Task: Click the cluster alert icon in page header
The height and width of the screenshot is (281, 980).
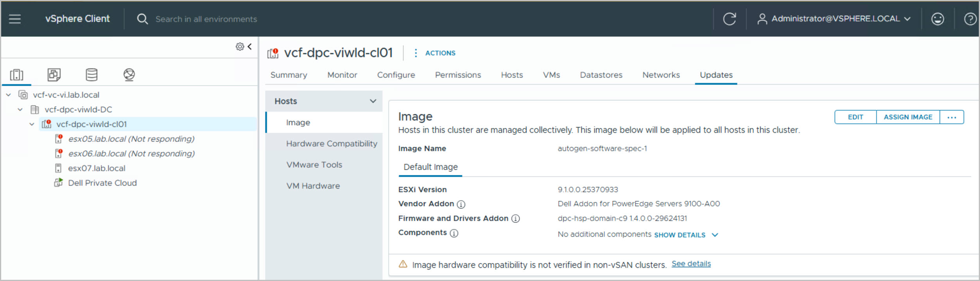Action: tap(273, 53)
